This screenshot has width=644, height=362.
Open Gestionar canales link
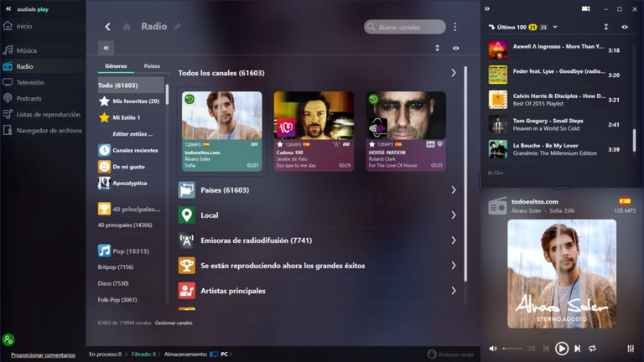(174, 323)
